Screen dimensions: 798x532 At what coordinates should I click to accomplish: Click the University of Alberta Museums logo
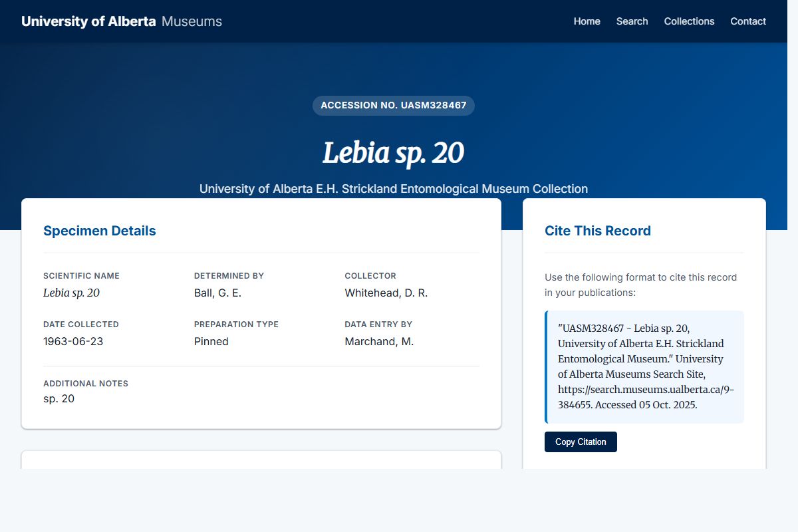point(121,21)
